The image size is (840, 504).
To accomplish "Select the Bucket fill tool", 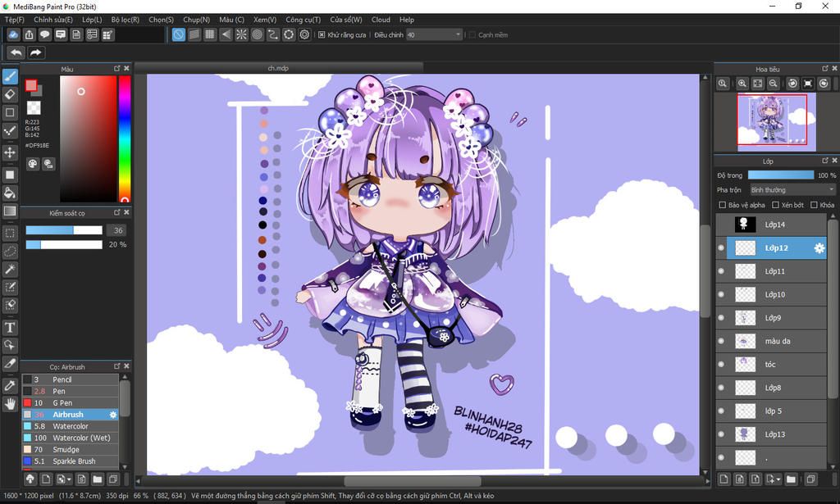I will pyautogui.click(x=10, y=193).
